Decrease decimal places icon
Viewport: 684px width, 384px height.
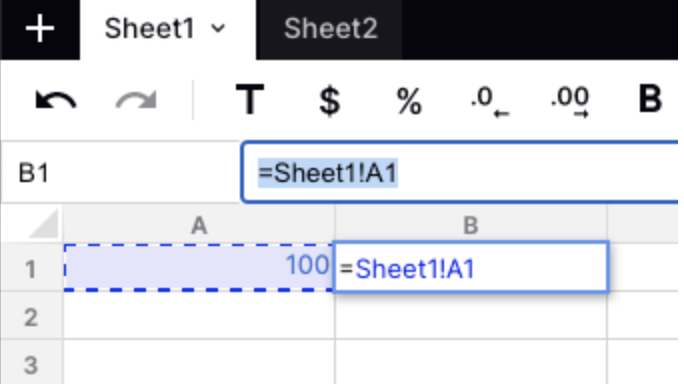coord(489,101)
